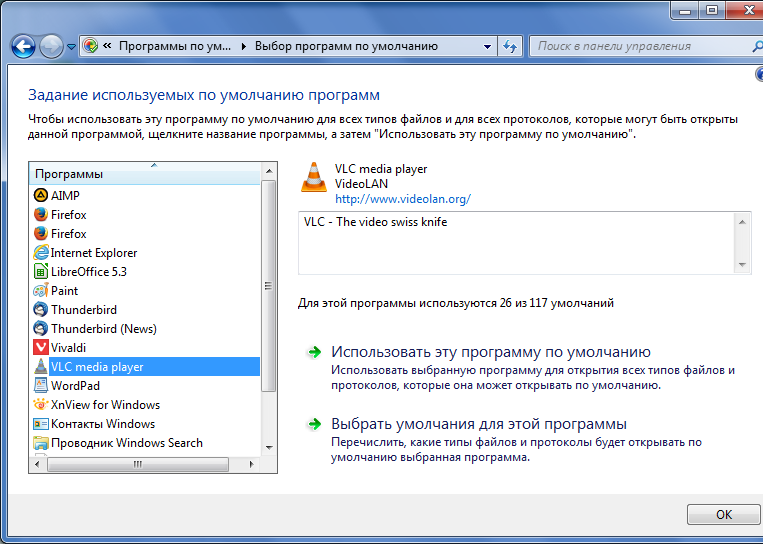Click the WordPad icon
Image resolution: width=763 pixels, height=544 pixels.
(x=41, y=385)
